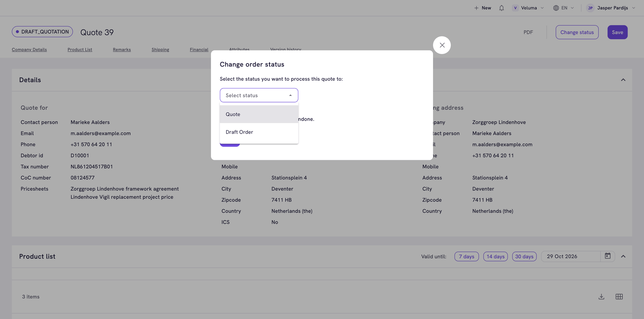Go to Company Details tab
This screenshot has width=644, height=319.
click(x=29, y=50)
